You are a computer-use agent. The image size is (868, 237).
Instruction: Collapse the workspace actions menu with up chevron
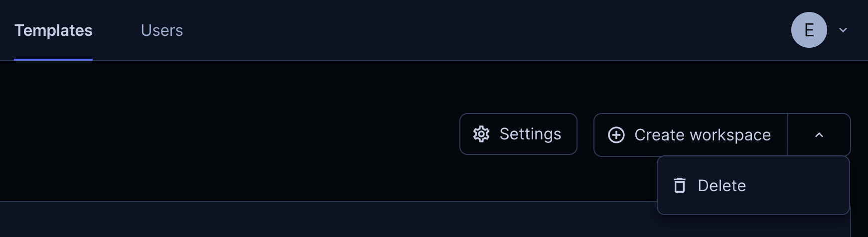point(819,135)
